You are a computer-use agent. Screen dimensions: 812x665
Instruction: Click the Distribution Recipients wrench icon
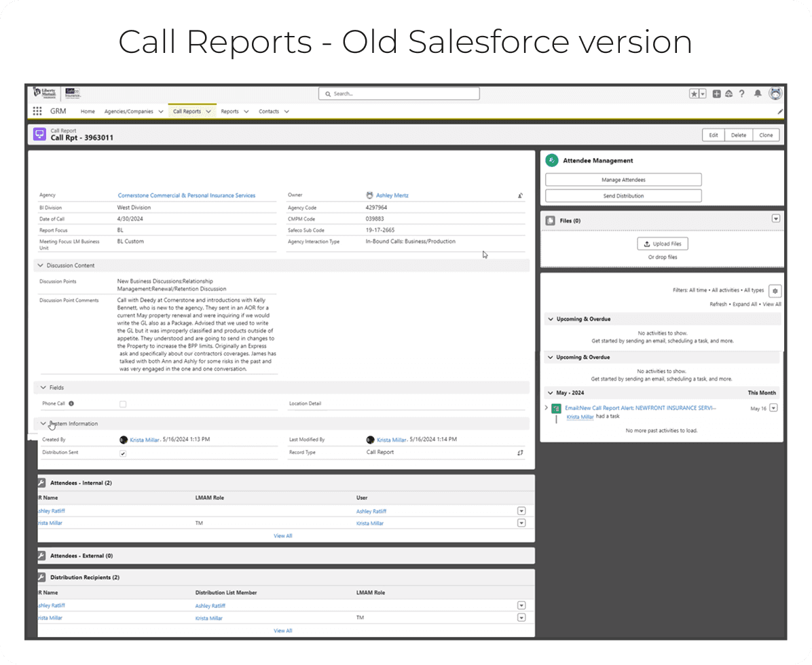(x=41, y=577)
